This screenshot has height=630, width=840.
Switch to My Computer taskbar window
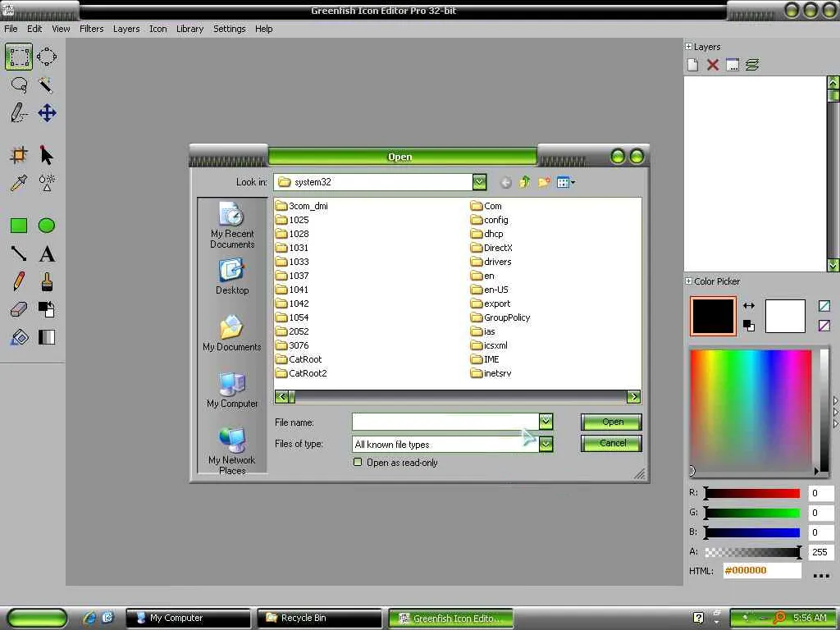(188, 618)
